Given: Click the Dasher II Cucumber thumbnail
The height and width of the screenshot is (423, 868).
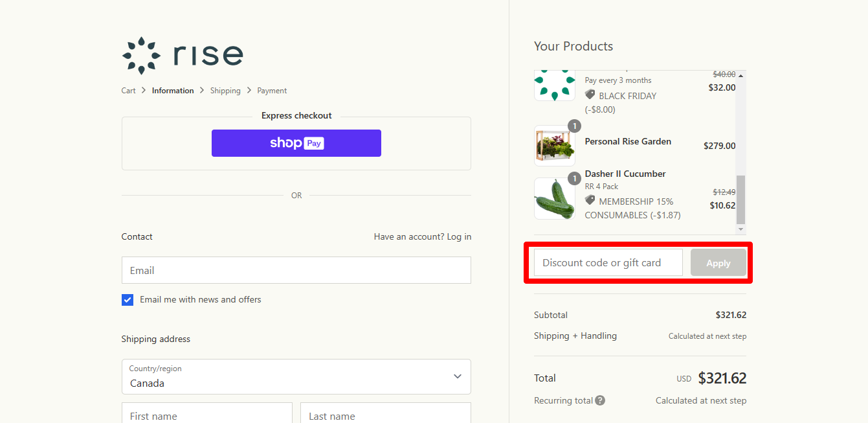Looking at the screenshot, I should [x=555, y=198].
